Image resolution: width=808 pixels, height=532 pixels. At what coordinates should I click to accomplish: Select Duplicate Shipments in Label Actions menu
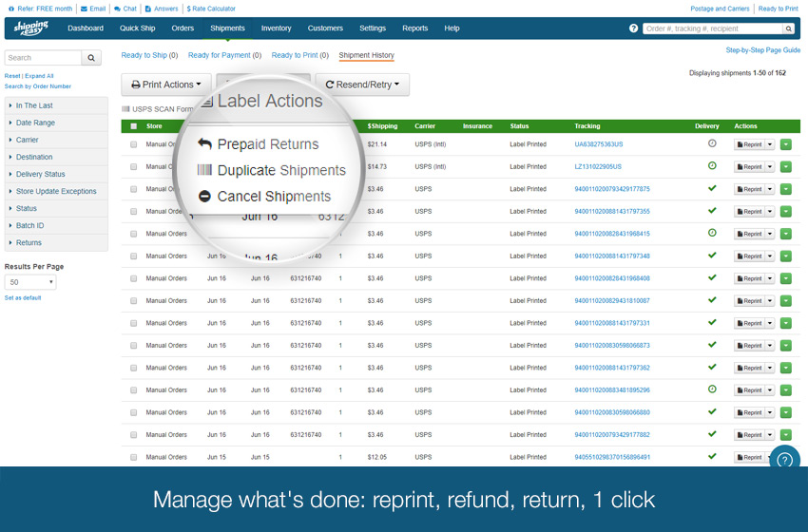pos(272,170)
